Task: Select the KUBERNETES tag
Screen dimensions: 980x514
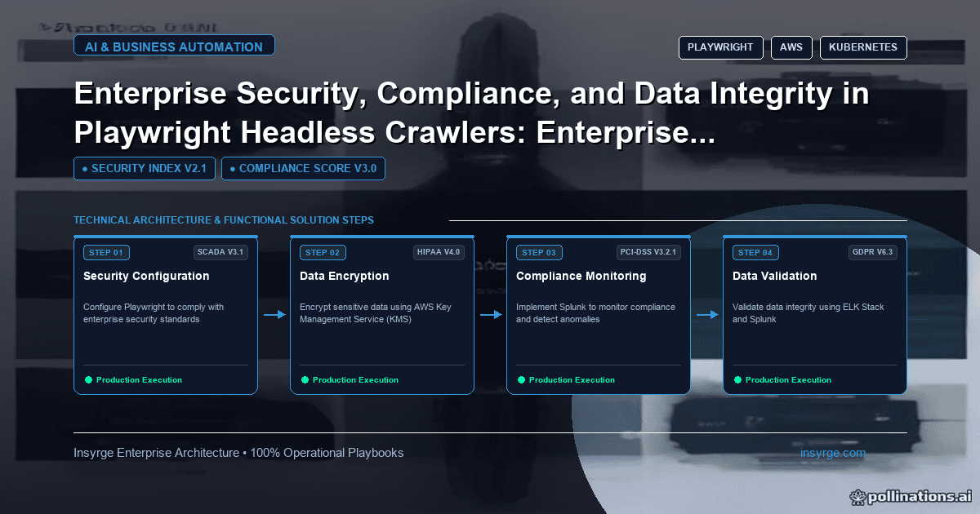Action: [863, 47]
